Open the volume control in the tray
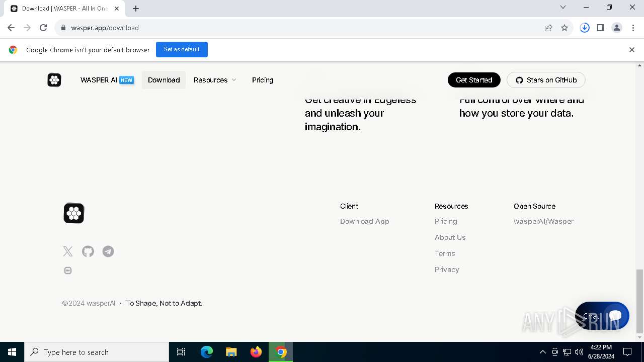Screen dimensions: 644x362 pos(579,352)
